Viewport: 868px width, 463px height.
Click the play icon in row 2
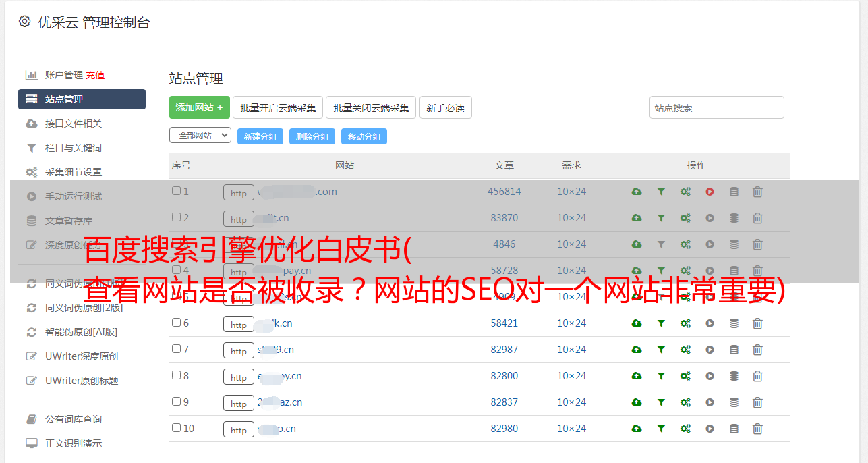tap(710, 218)
